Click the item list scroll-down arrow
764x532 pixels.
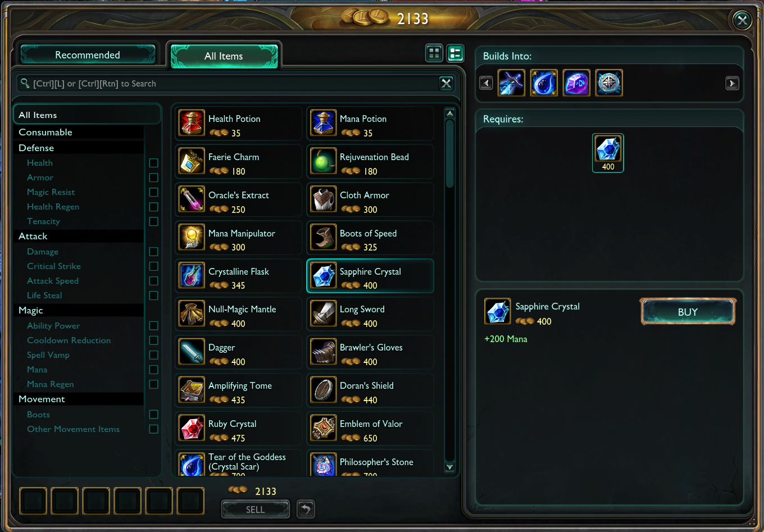tap(449, 467)
